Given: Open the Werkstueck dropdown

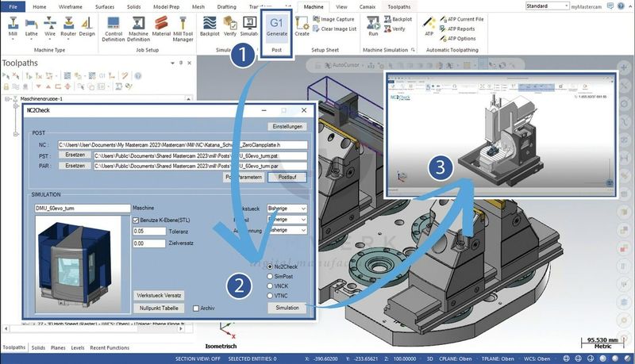Looking at the screenshot, I should coord(287,209).
